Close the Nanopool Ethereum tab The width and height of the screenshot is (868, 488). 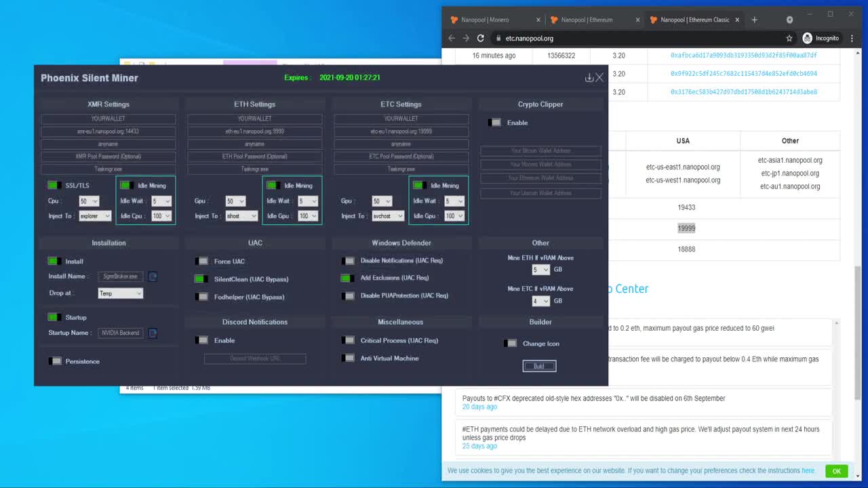[x=637, y=20]
